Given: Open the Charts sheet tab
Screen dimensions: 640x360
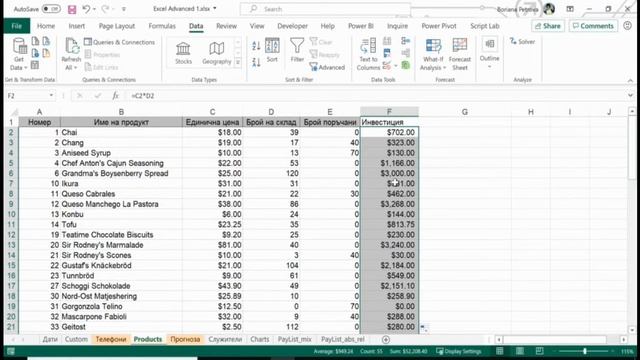Looking at the screenshot, I should (260, 339).
